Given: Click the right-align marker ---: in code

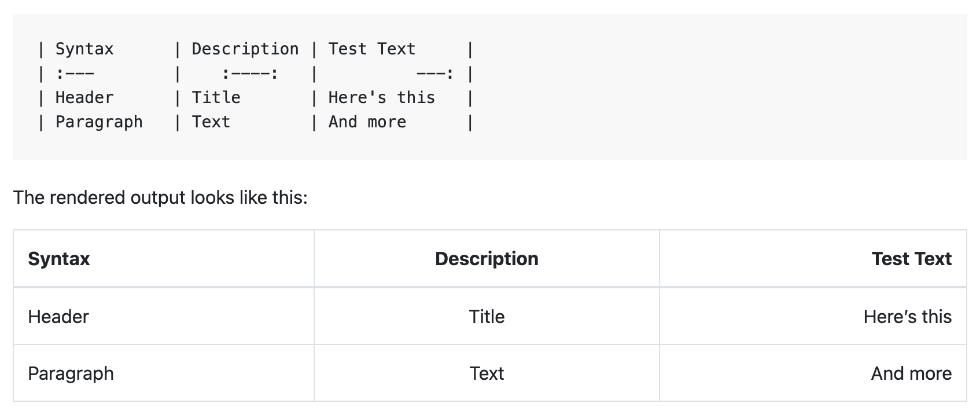Looking at the screenshot, I should pos(435,74).
